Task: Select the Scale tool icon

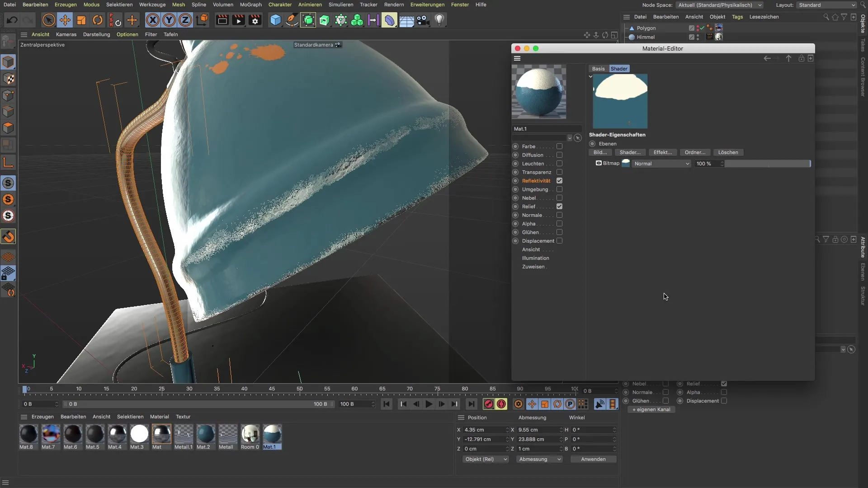Action: 81,20
